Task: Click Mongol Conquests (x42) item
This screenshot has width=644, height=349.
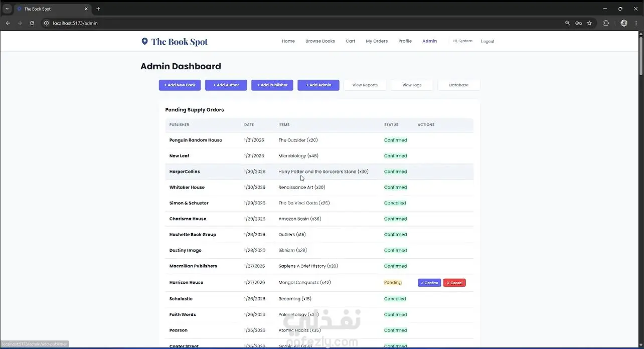Action: click(x=304, y=282)
